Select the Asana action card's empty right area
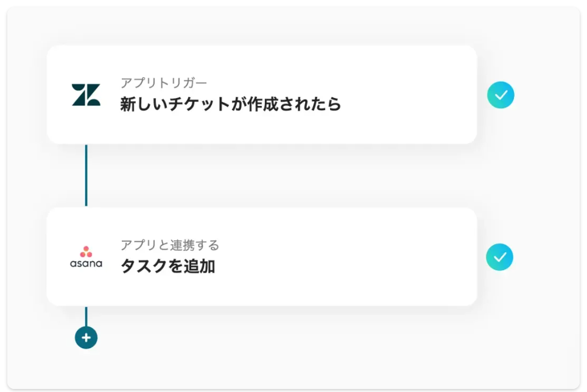 [396, 257]
